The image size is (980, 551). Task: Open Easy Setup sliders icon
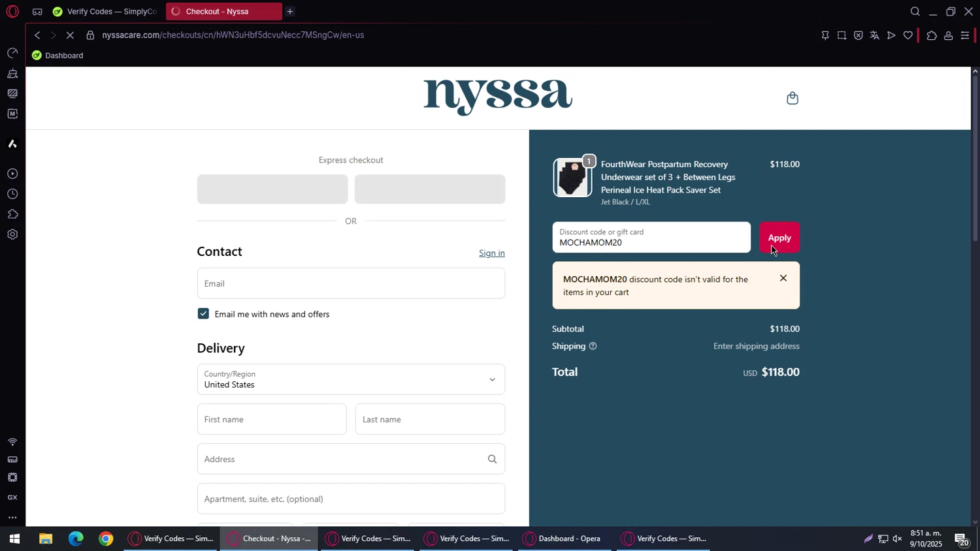click(965, 35)
